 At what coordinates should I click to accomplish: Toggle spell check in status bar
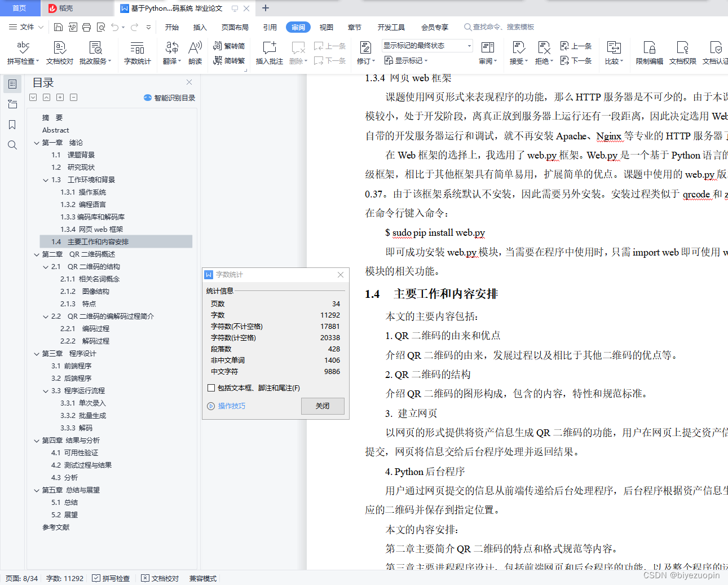(111, 578)
